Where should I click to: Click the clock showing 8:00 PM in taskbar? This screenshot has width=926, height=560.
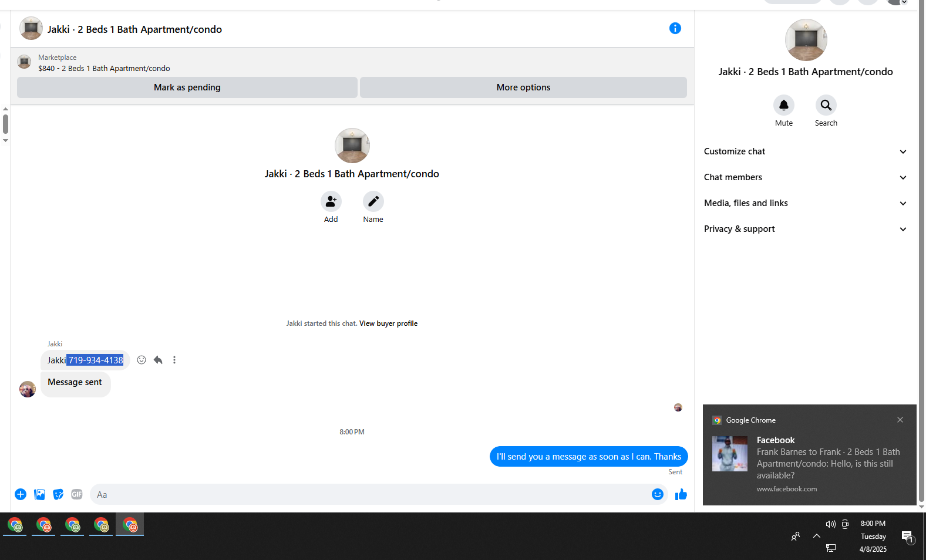873,524
